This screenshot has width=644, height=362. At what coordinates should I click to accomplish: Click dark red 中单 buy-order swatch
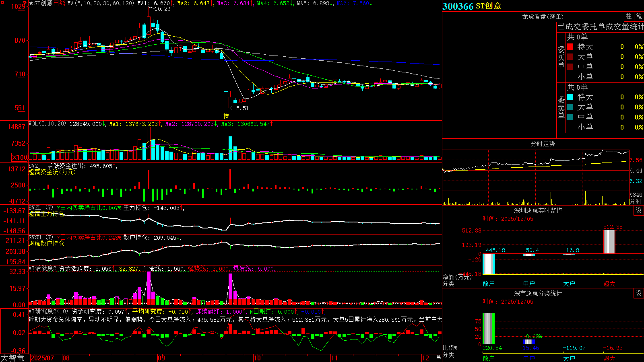(x=570, y=67)
